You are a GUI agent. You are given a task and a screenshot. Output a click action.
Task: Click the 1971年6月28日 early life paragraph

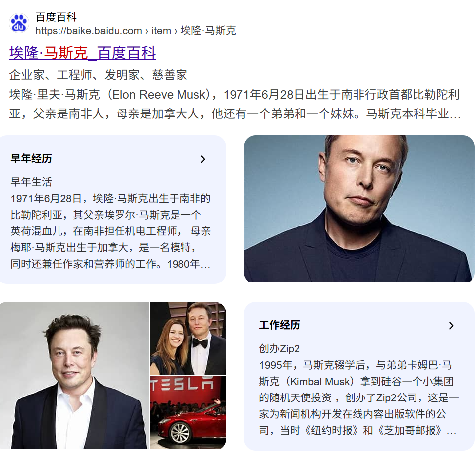(x=111, y=231)
